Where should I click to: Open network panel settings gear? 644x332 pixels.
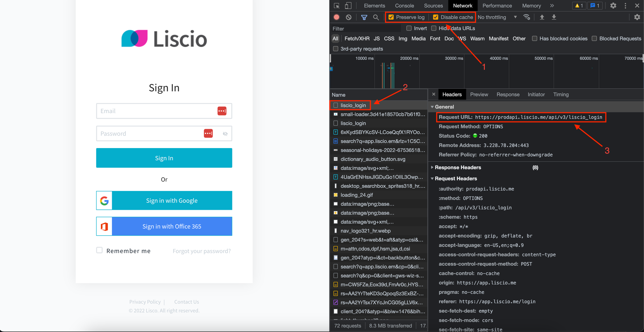point(637,17)
